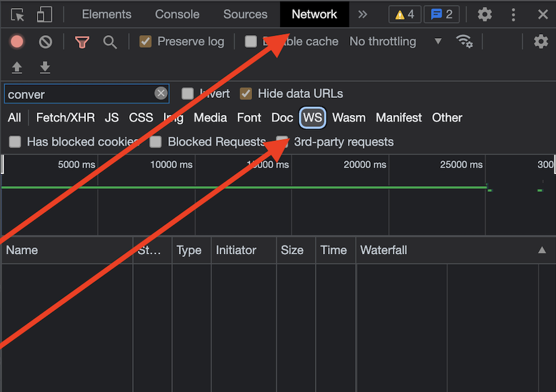Open network settings gear
This screenshot has width=556, height=392.
[540, 42]
